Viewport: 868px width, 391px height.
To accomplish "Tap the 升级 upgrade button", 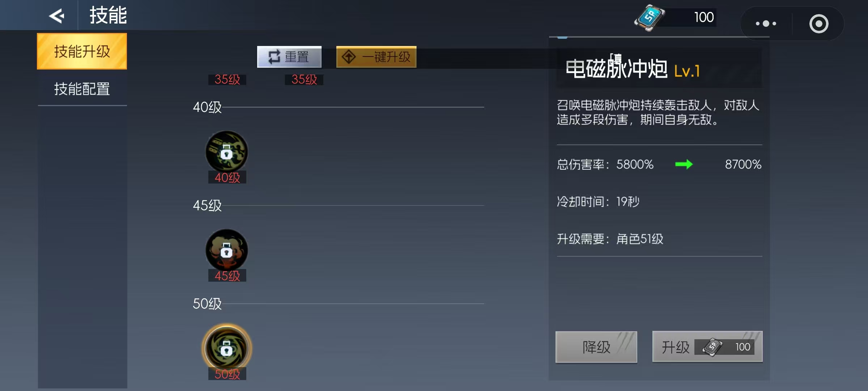I will point(707,347).
